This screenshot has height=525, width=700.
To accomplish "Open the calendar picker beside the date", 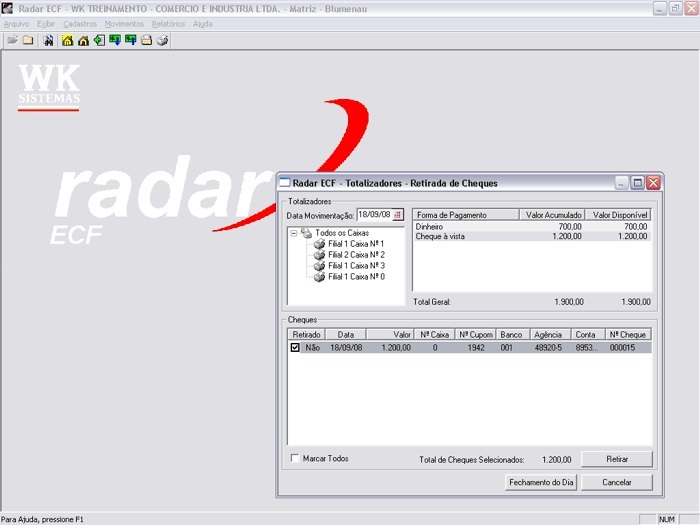I will 397,215.
